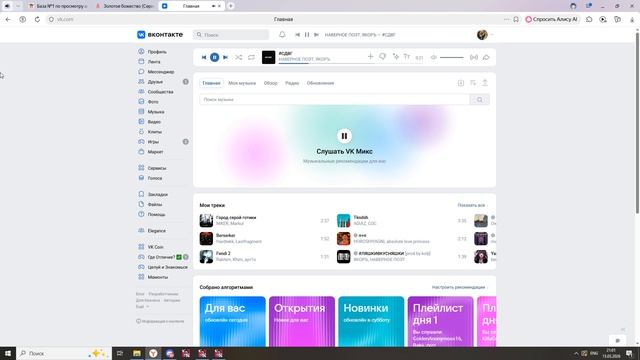640x360 pixels.
Task: Mute the player volume icon
Action: [433, 58]
